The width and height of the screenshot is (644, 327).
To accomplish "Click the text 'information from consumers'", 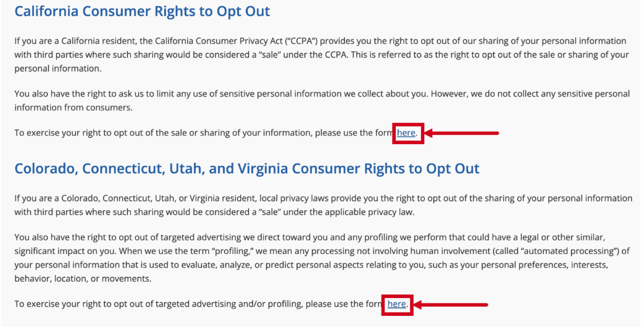I will 73,108.
